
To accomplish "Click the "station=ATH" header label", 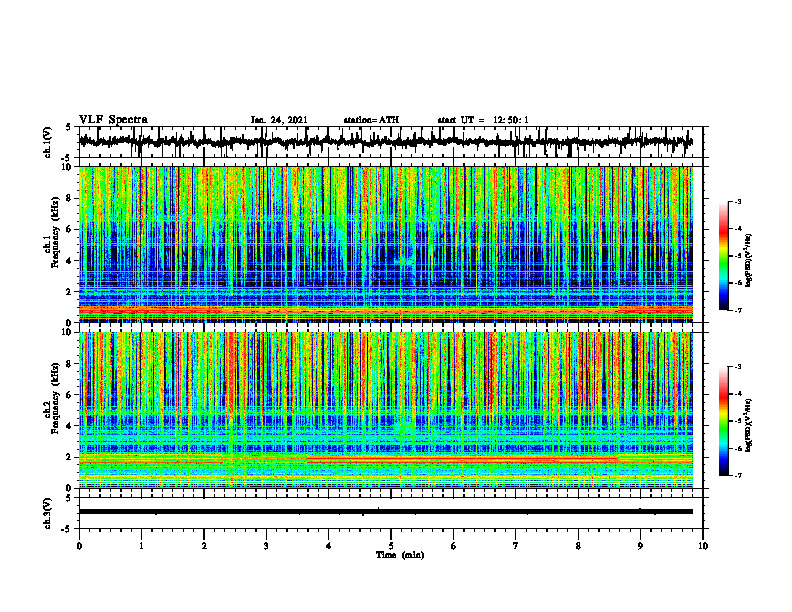I will [371, 120].
